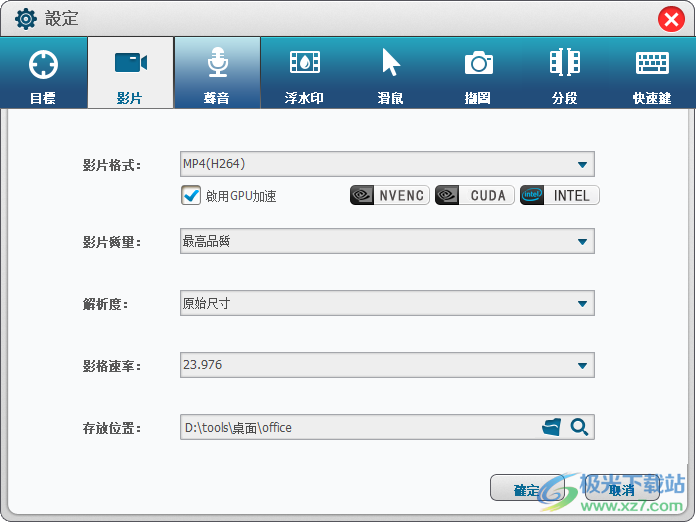Open the 解析度 resolution dropdown
Viewport: 696px width, 522px height.
point(387,303)
